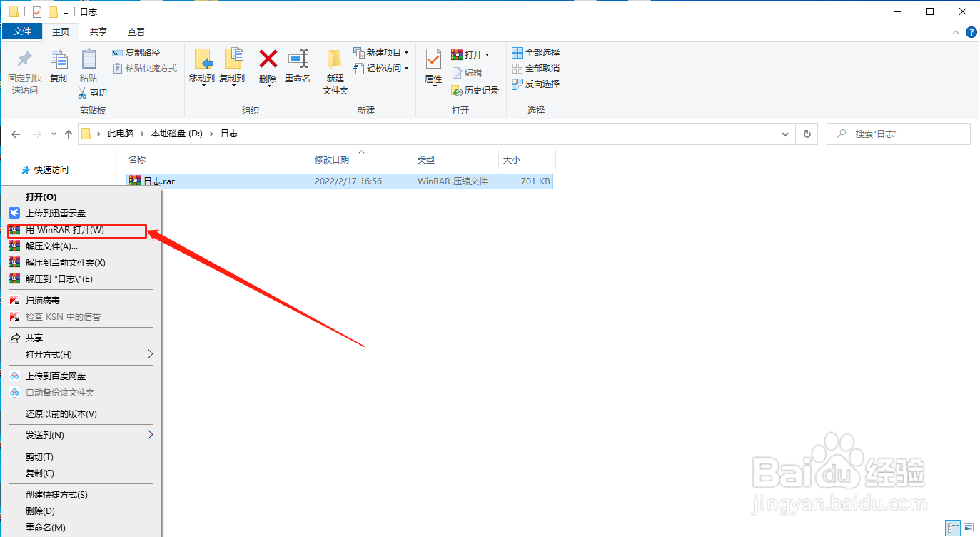
Task: Choose Check reputation in KSN
Action: [x=82, y=317]
